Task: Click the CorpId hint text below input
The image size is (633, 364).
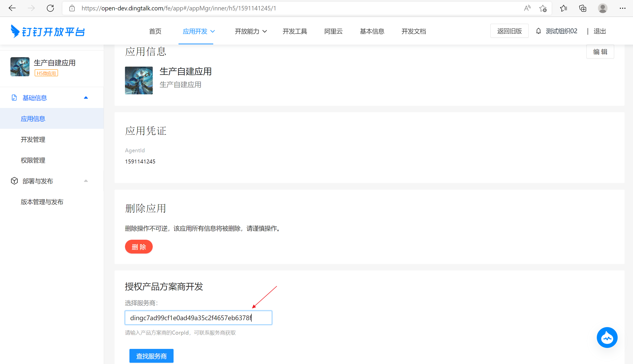Action: (x=180, y=333)
